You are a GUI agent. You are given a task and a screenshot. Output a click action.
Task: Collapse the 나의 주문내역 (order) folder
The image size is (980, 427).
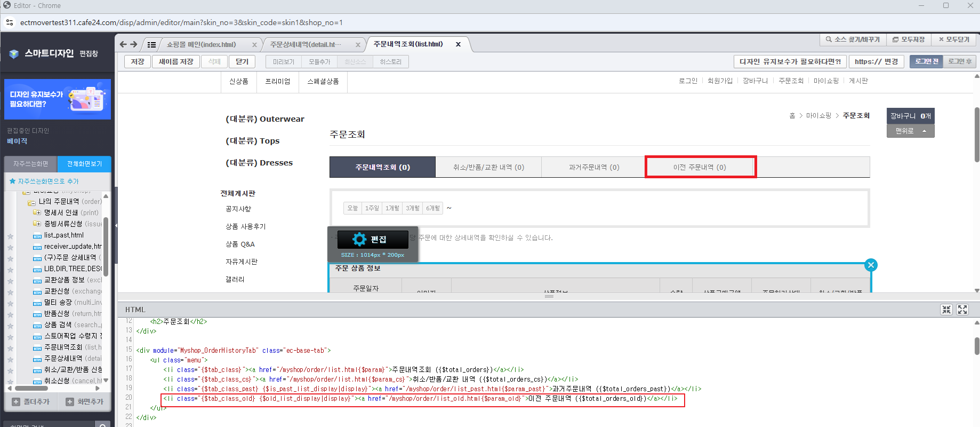pos(31,202)
